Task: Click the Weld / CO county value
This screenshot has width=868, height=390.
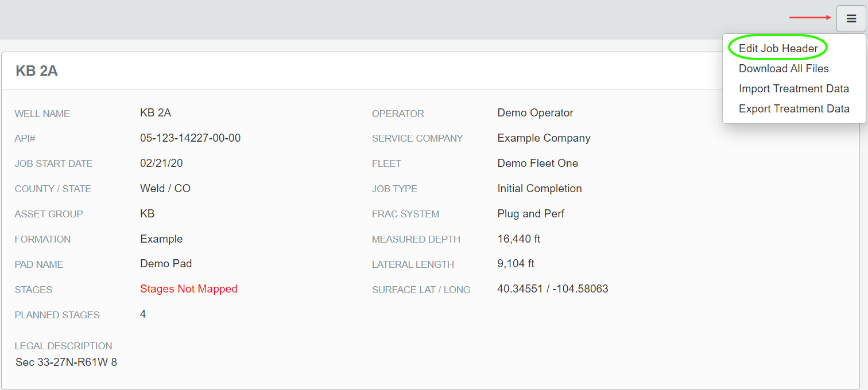Action: click(165, 189)
